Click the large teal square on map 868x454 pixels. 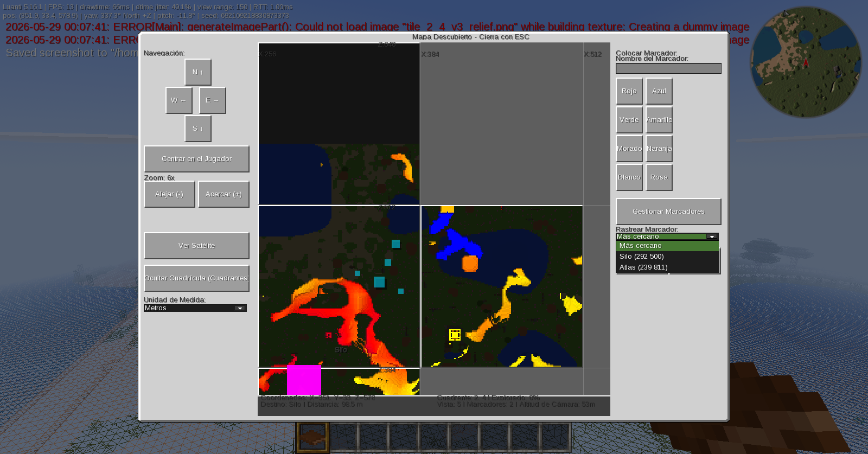[x=379, y=282]
